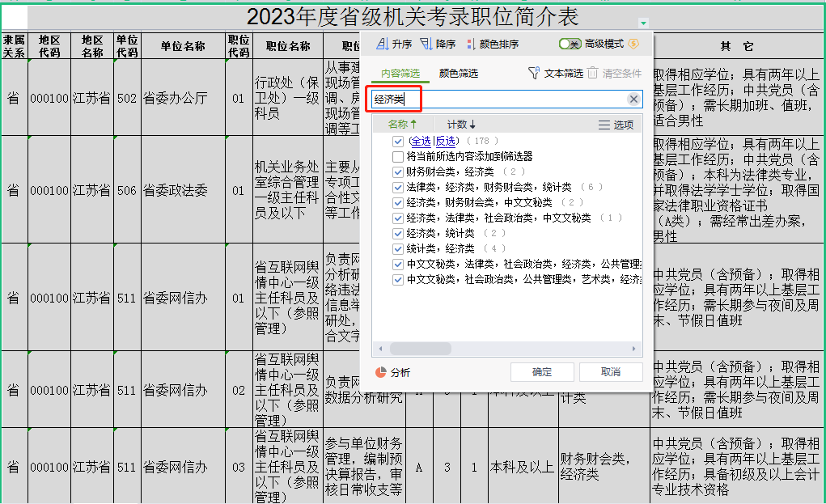Screen dimensions: 826x504
Task: Sort filter list by 名称 column
Action: point(402,125)
